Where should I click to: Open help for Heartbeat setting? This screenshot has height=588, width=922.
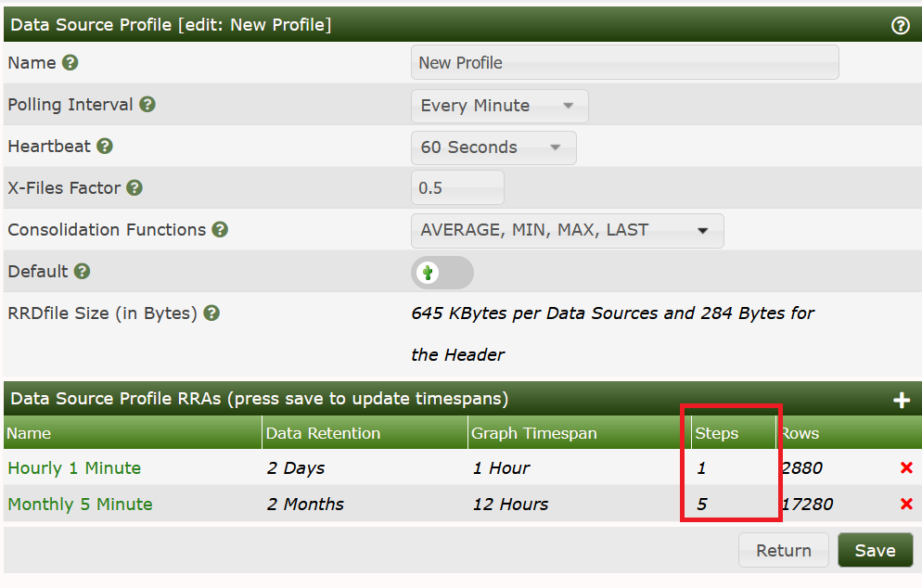pos(103,147)
